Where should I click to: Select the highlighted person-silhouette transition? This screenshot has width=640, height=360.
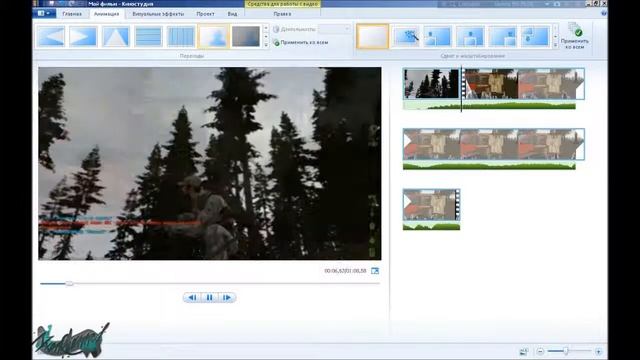tap(213, 36)
